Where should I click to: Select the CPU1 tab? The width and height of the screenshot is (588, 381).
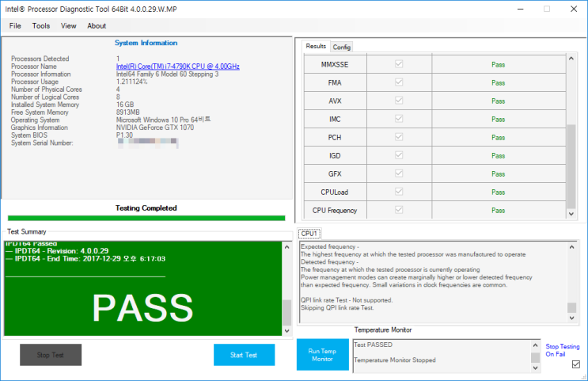click(x=309, y=234)
